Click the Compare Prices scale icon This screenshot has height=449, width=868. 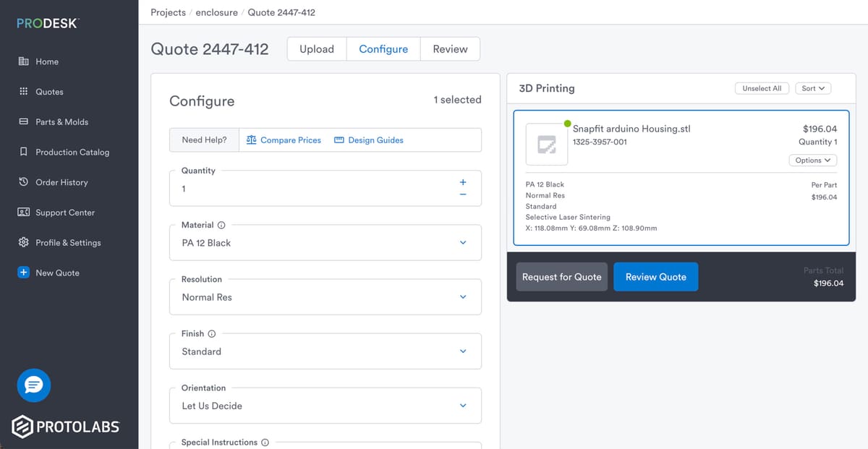pyautogui.click(x=251, y=140)
